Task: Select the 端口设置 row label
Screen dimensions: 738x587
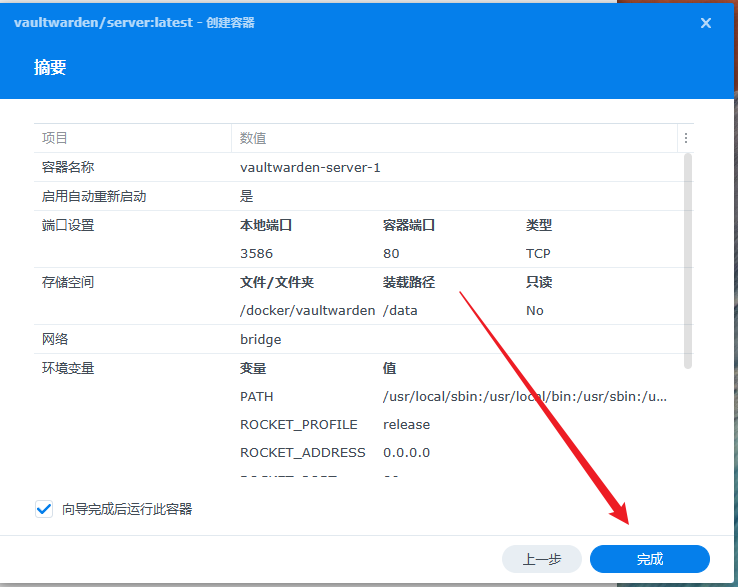Action: 68,225
